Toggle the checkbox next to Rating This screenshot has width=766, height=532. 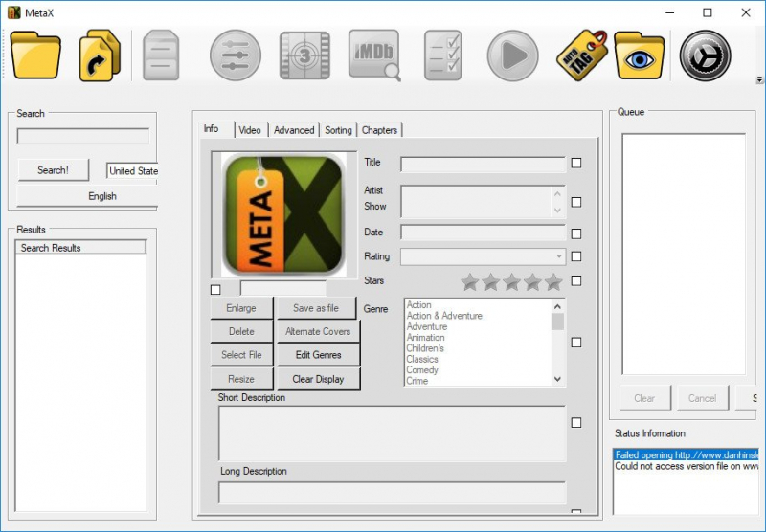(576, 256)
